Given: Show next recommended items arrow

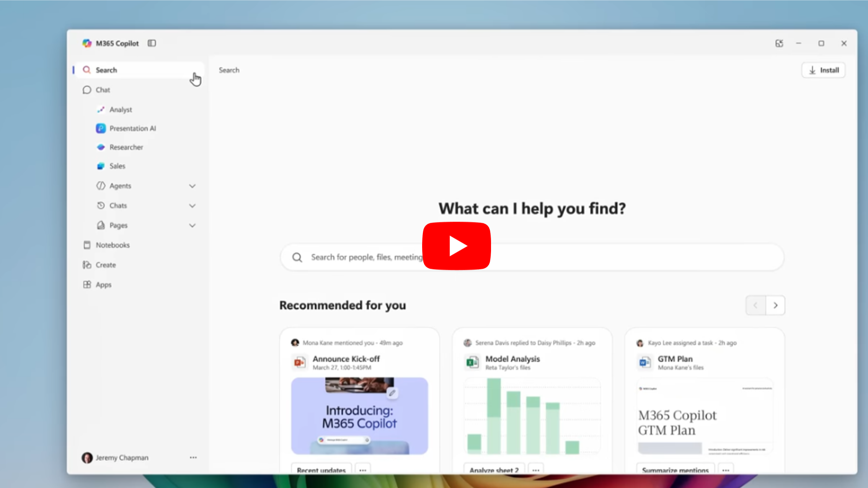Looking at the screenshot, I should point(775,305).
